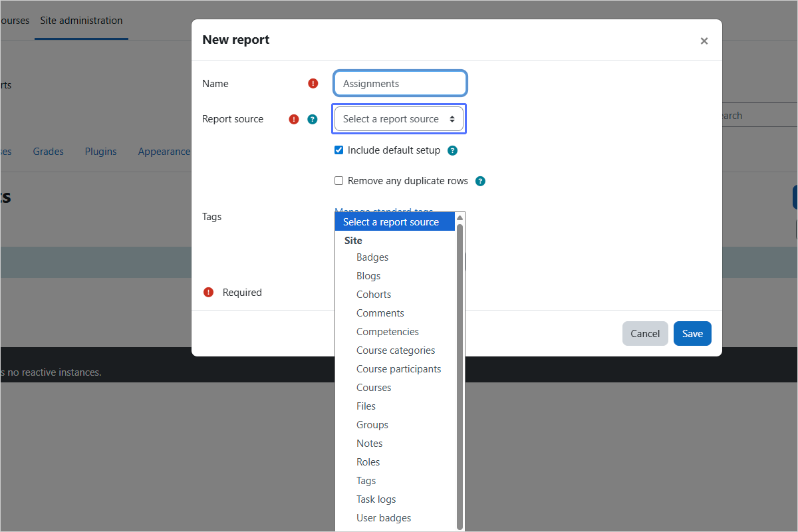Open Grades tab in background page

tap(49, 152)
